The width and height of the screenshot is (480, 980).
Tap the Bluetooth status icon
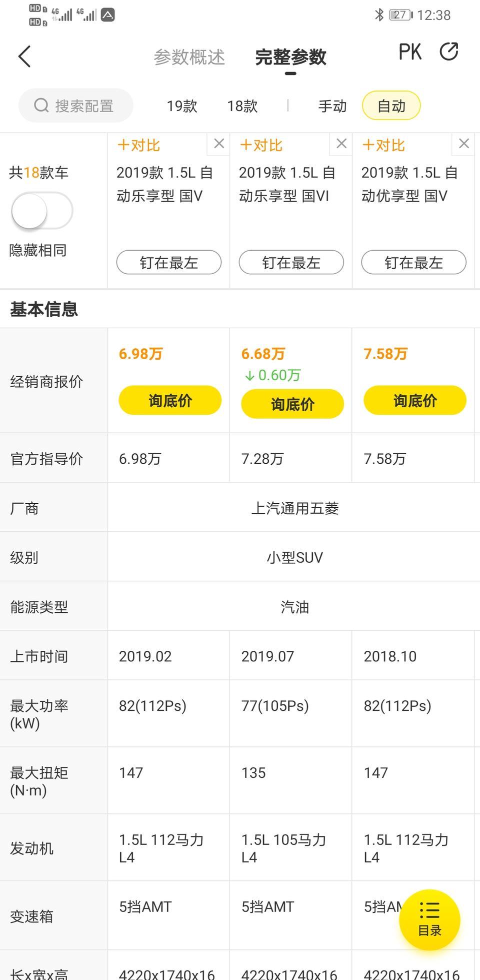(379, 15)
